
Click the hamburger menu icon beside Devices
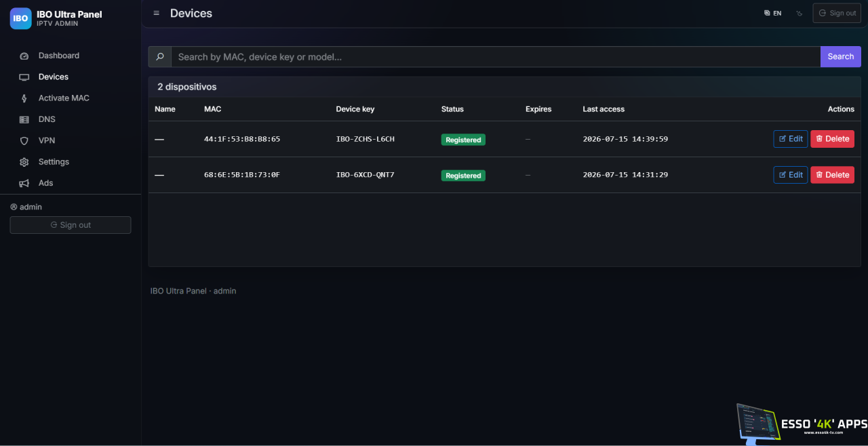pos(157,13)
